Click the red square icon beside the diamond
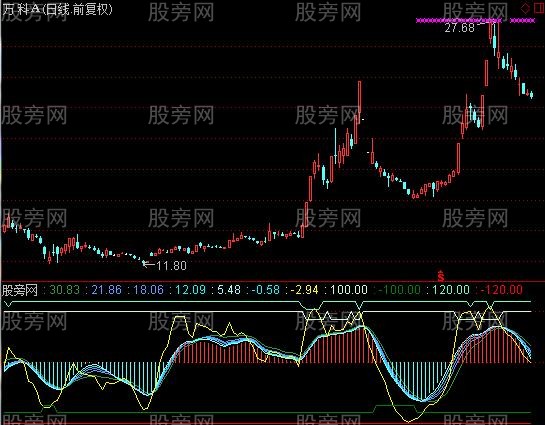545x425 pixels. pos(538,8)
